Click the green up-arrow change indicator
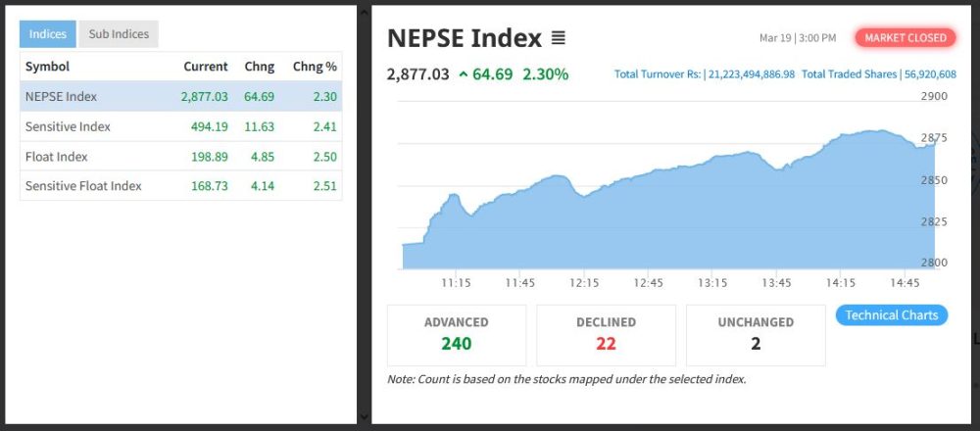 [463, 74]
